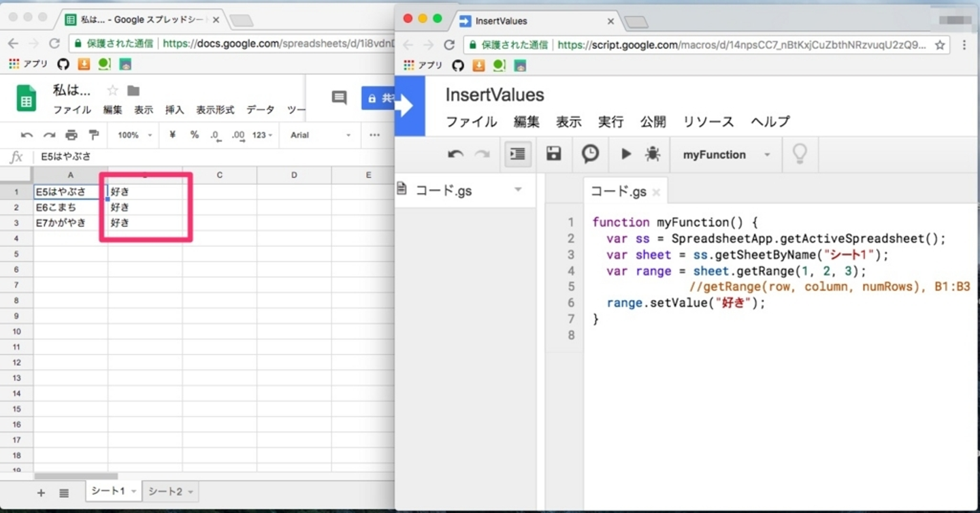Click the Debug bug icon
The height and width of the screenshot is (513, 980).
(x=653, y=154)
